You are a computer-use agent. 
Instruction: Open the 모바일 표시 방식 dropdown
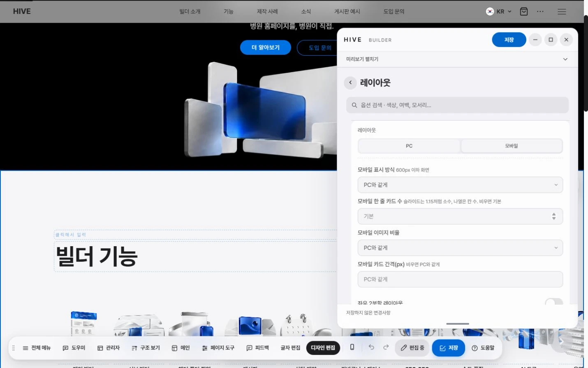coord(460,185)
